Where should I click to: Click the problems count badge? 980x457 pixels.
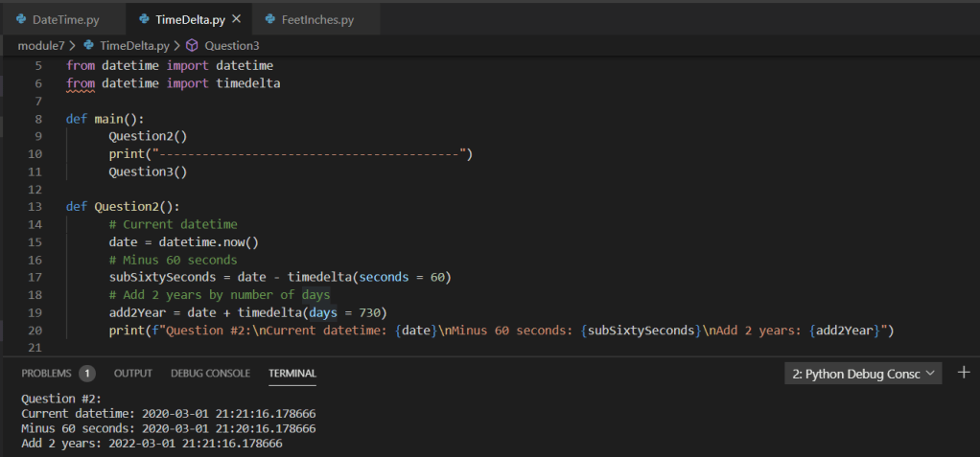[x=87, y=374]
